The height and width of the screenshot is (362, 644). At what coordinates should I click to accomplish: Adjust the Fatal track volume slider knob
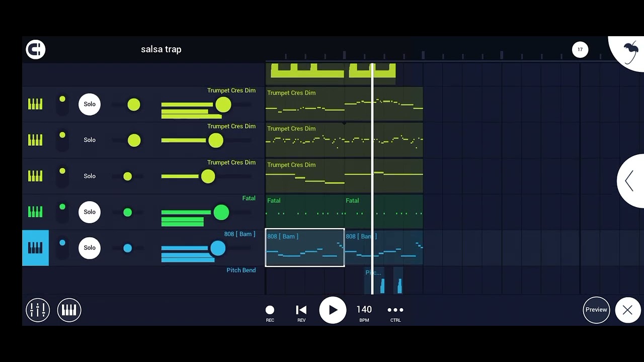click(221, 212)
